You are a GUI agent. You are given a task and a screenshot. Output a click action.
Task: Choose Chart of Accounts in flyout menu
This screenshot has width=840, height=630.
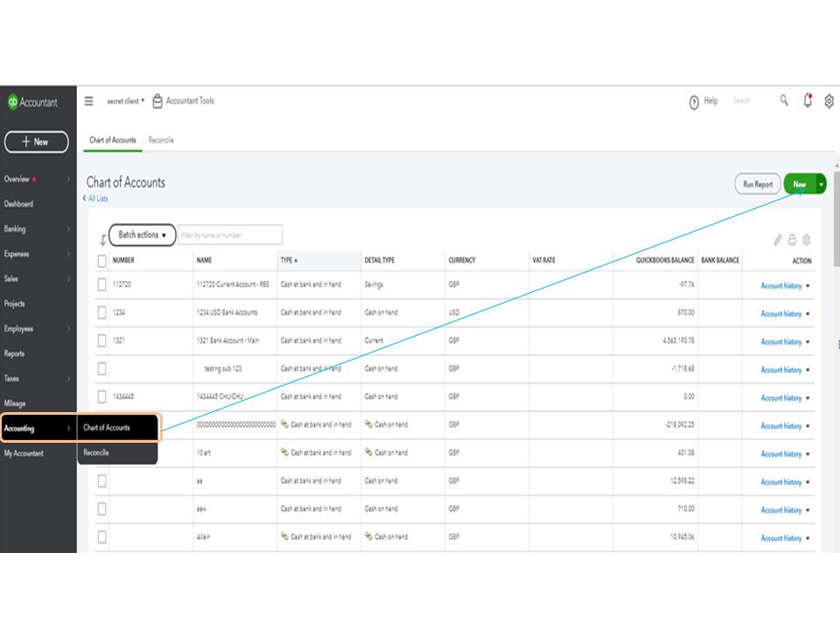pyautogui.click(x=118, y=428)
